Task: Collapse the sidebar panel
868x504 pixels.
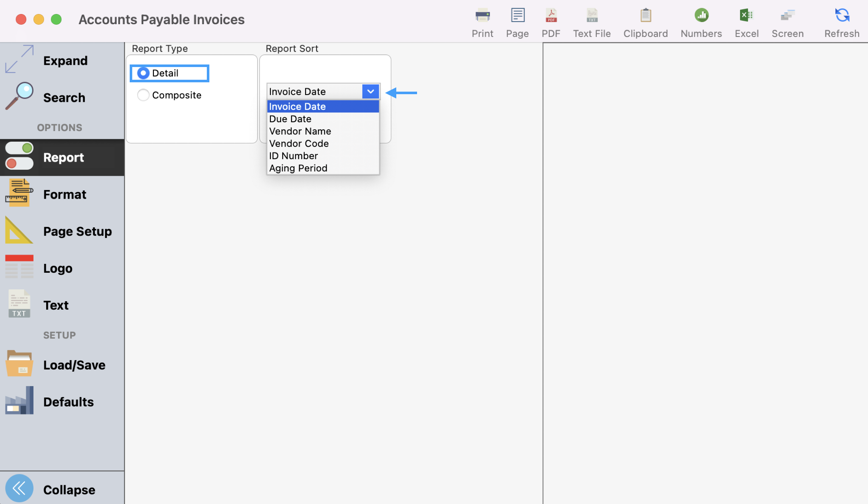Action: [x=62, y=489]
